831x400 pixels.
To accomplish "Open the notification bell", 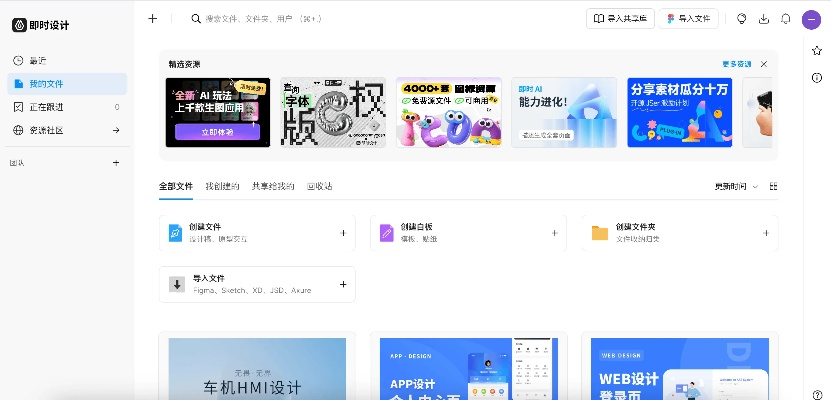I will (x=786, y=18).
